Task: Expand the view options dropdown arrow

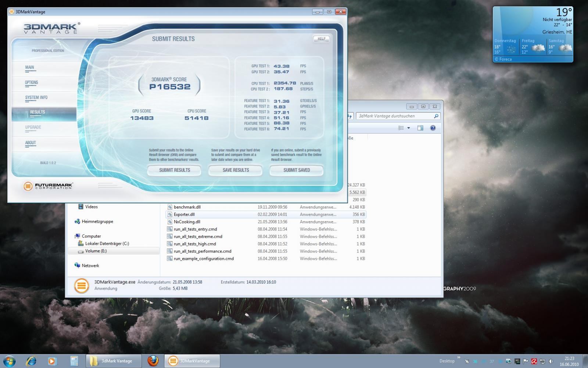Action: (409, 128)
